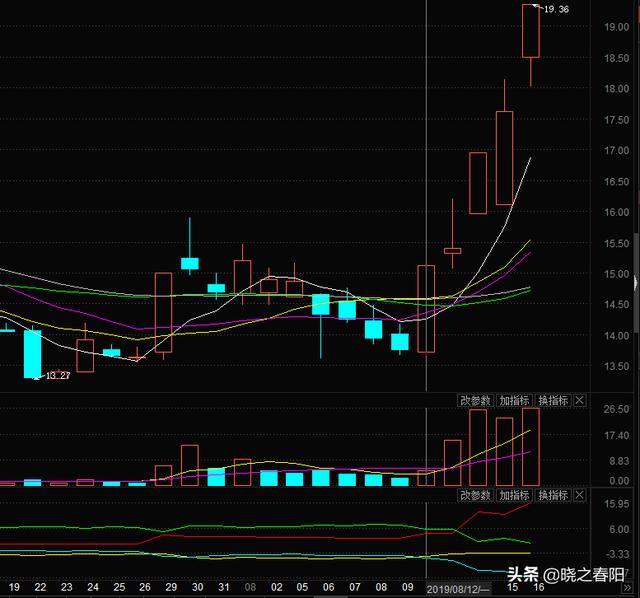The height and width of the screenshot is (598, 640).
Task: Close the bottom indicator sub-chart with its X
Action: click(x=580, y=495)
